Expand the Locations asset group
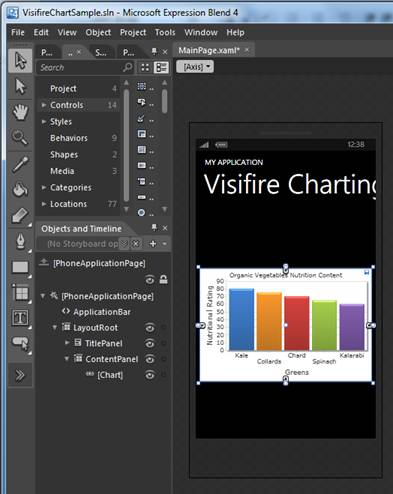This screenshot has width=393, height=494. [44, 204]
